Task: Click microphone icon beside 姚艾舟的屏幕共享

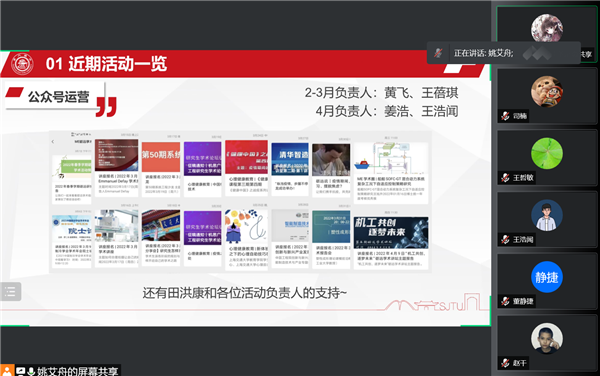Action: point(31,371)
